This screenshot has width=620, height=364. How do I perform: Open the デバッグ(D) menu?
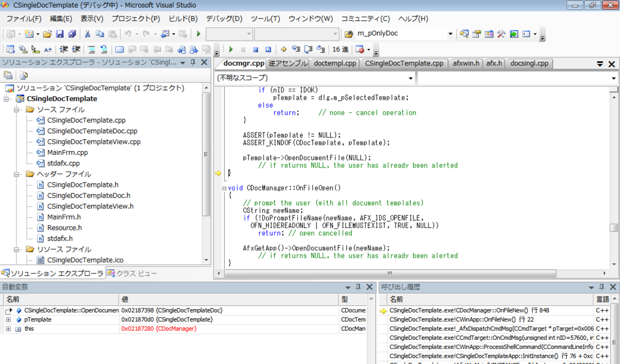224,19
